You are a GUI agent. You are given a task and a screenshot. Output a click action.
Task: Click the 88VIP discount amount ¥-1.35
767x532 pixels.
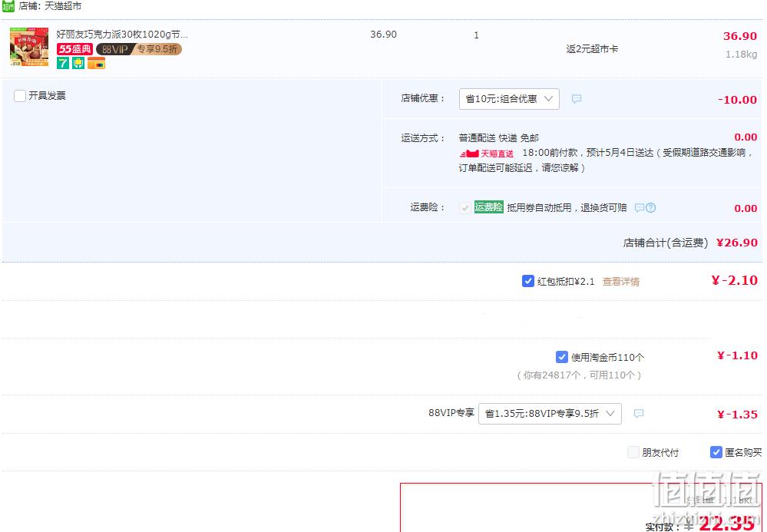coord(737,415)
